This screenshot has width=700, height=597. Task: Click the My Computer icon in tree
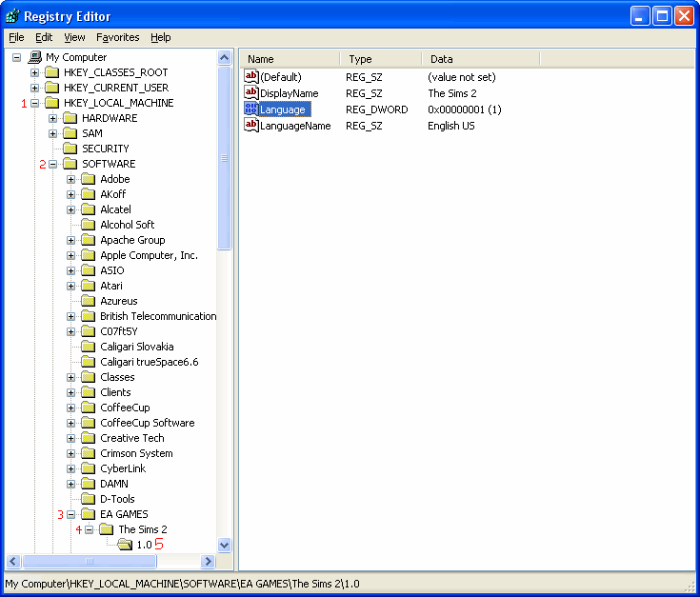point(35,57)
